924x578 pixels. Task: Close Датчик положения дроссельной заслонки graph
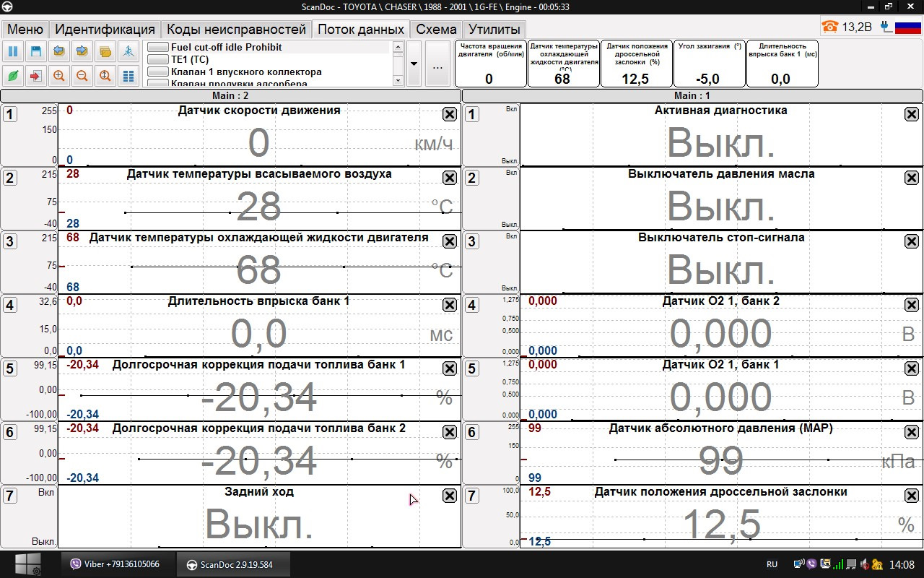(x=911, y=496)
